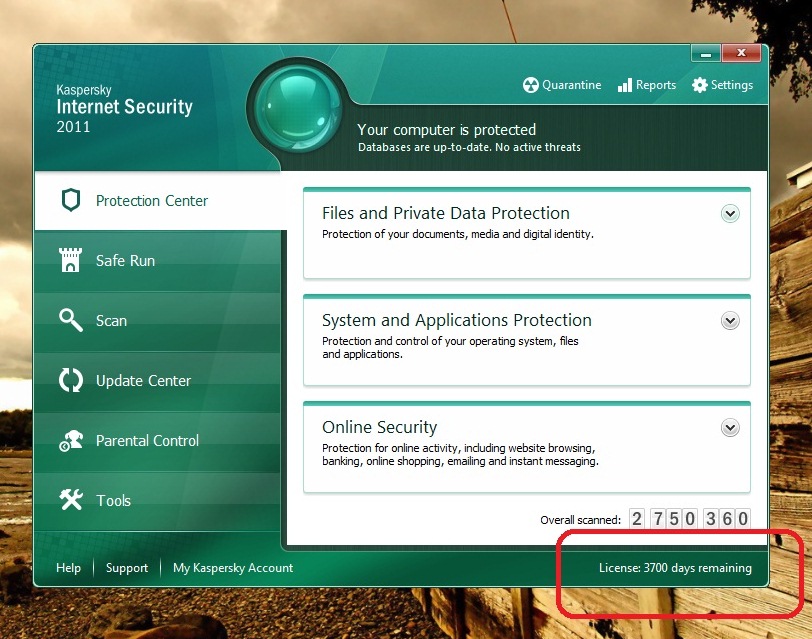Open My Kaspersky Account
This screenshot has width=812, height=639.
pyautogui.click(x=233, y=568)
